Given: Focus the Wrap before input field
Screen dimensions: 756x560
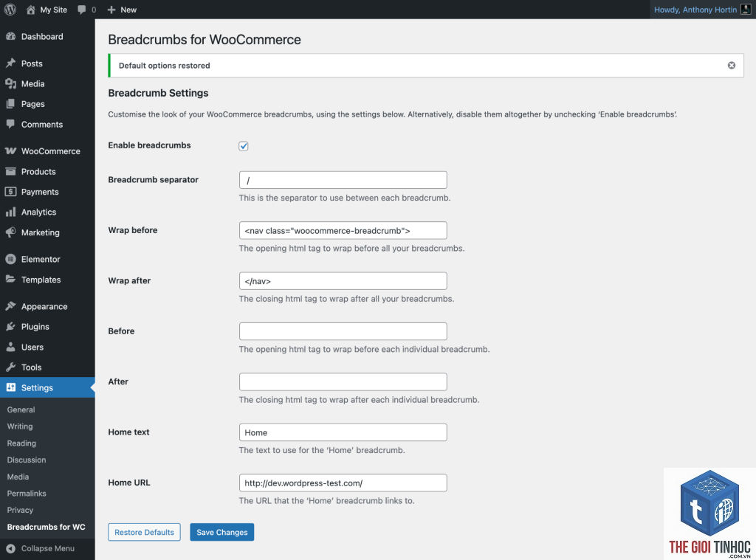Looking at the screenshot, I should (343, 230).
